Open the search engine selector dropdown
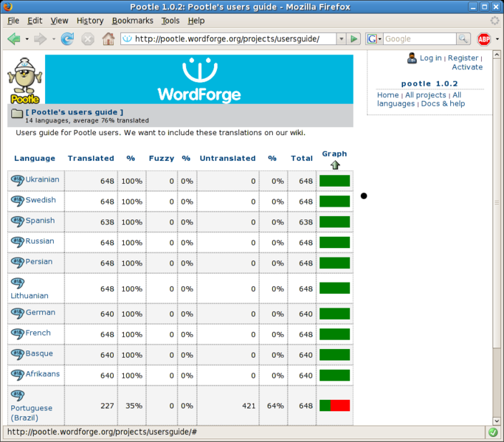The width and height of the screenshot is (504, 442). click(x=380, y=39)
